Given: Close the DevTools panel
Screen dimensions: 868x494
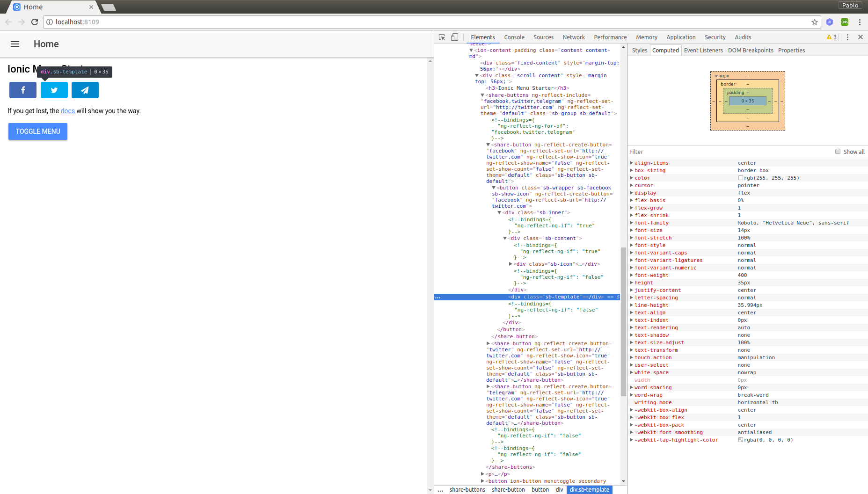Looking at the screenshot, I should 860,37.
